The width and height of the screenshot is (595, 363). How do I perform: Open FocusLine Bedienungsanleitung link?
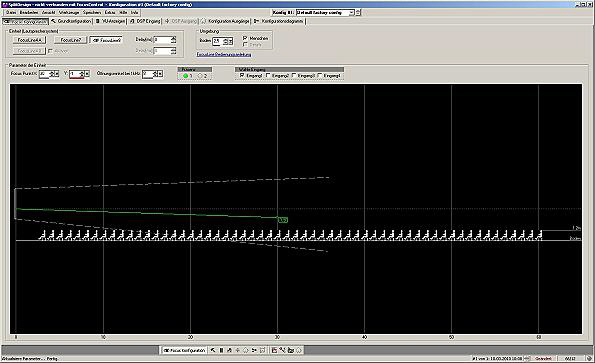224,55
